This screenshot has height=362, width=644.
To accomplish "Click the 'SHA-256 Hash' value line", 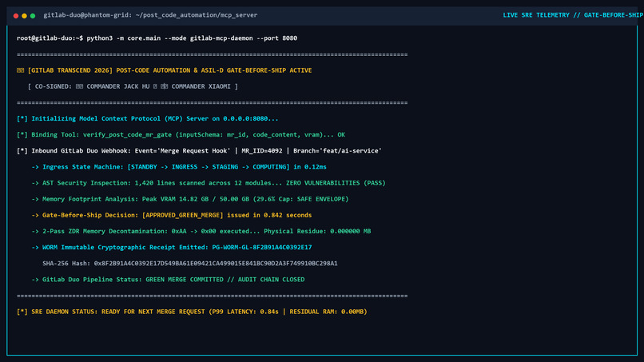I will point(190,264).
